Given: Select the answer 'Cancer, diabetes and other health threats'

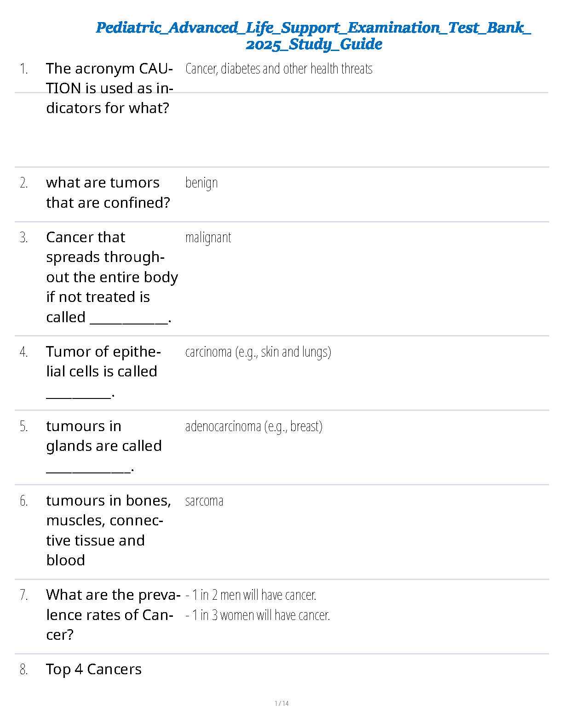Looking at the screenshot, I should pyautogui.click(x=279, y=69).
